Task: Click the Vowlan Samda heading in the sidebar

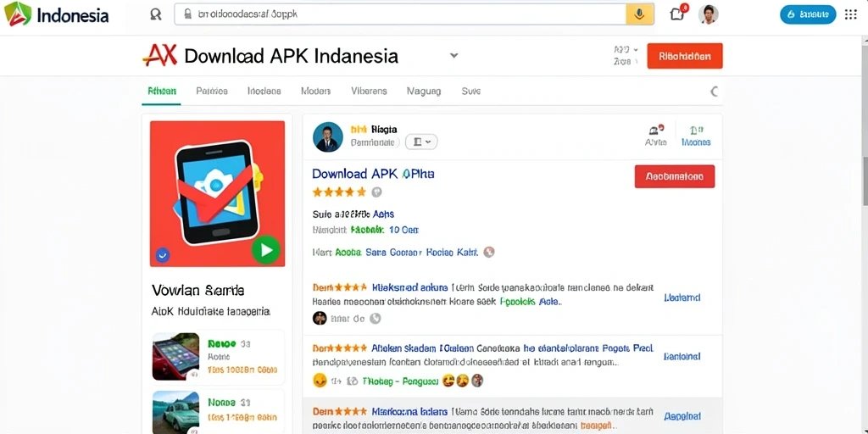Action: pyautogui.click(x=198, y=290)
